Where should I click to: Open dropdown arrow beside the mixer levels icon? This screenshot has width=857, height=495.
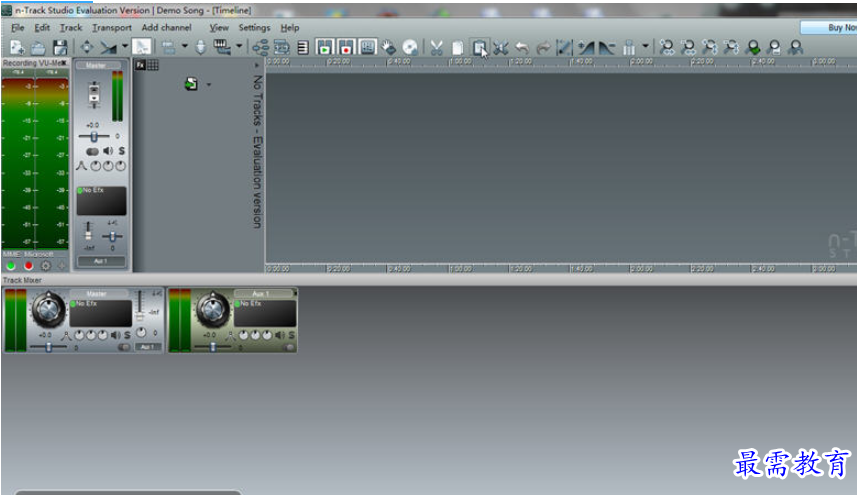(x=645, y=46)
